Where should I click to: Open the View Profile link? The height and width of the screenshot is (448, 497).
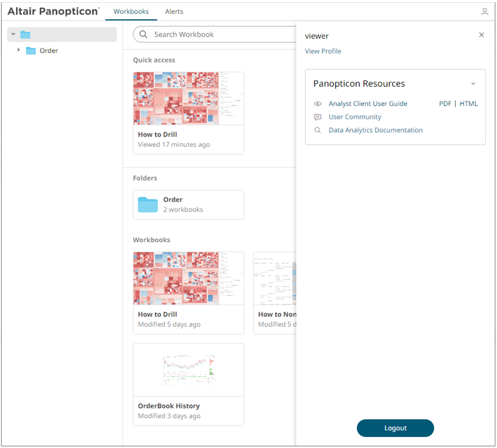point(323,51)
